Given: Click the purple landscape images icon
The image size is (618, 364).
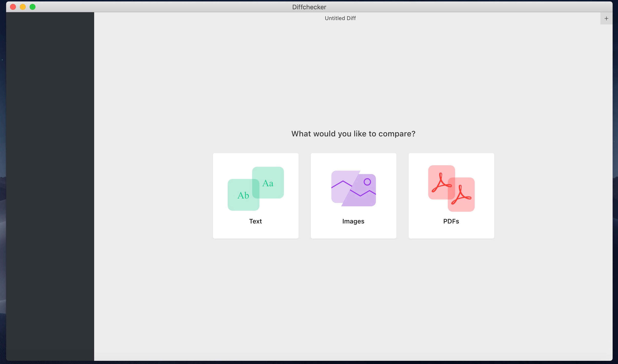Looking at the screenshot, I should [x=353, y=188].
